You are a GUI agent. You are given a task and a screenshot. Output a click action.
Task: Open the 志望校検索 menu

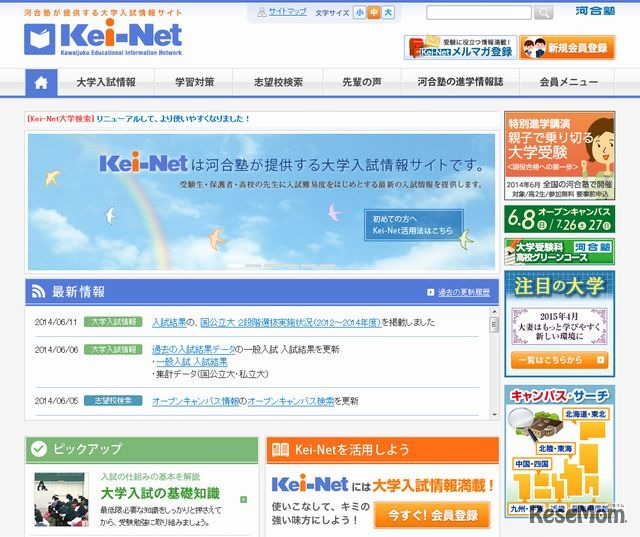278,83
